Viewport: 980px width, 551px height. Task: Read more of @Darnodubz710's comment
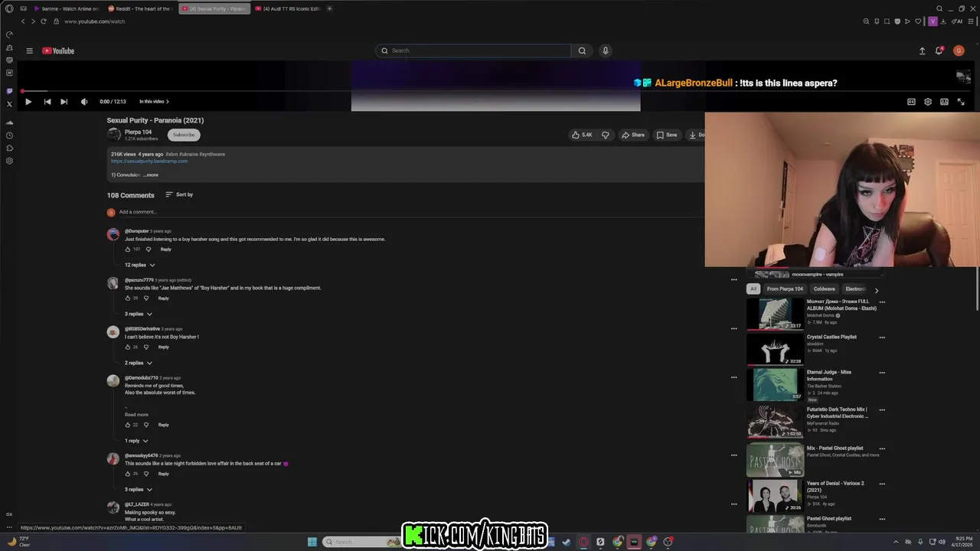click(x=136, y=415)
